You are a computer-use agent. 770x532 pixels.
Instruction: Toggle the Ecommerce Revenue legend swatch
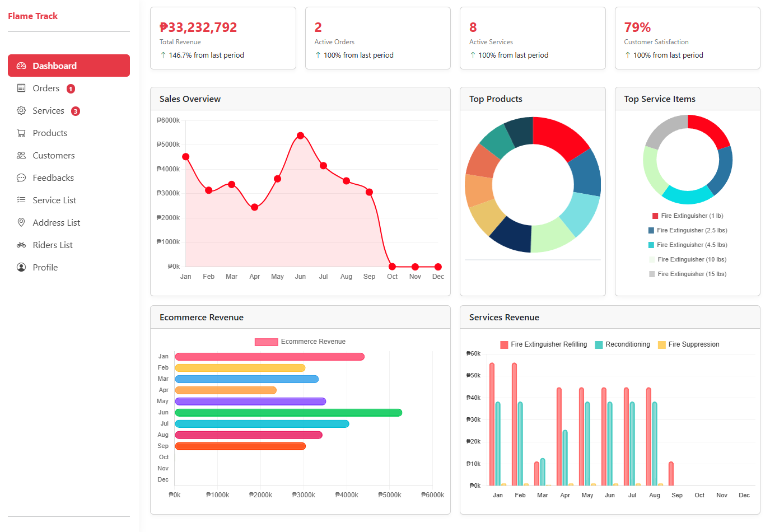tap(267, 342)
